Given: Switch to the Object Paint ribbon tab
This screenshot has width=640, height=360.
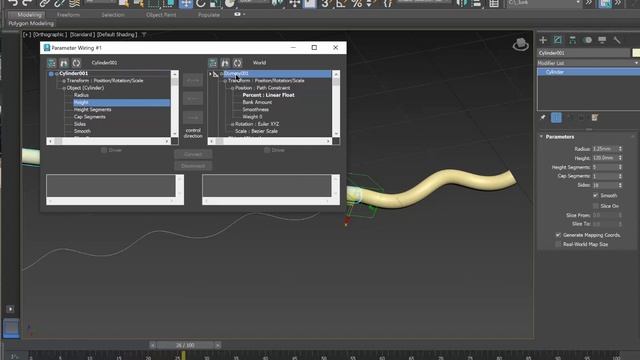Looking at the screenshot, I should tap(161, 15).
